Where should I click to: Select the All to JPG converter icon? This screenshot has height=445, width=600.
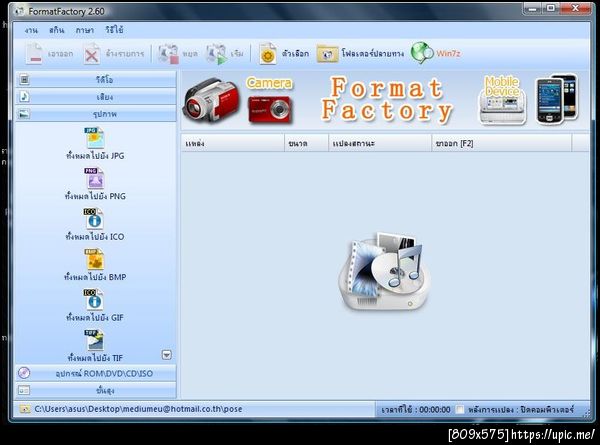tap(94, 138)
